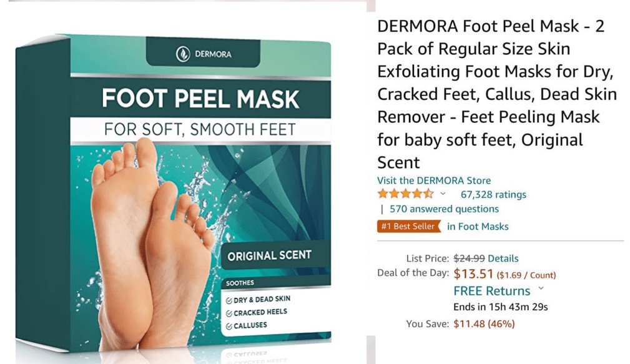Image resolution: width=630 pixels, height=364 pixels.
Task: Click the Original Scent label on box
Action: pyautogui.click(x=269, y=255)
